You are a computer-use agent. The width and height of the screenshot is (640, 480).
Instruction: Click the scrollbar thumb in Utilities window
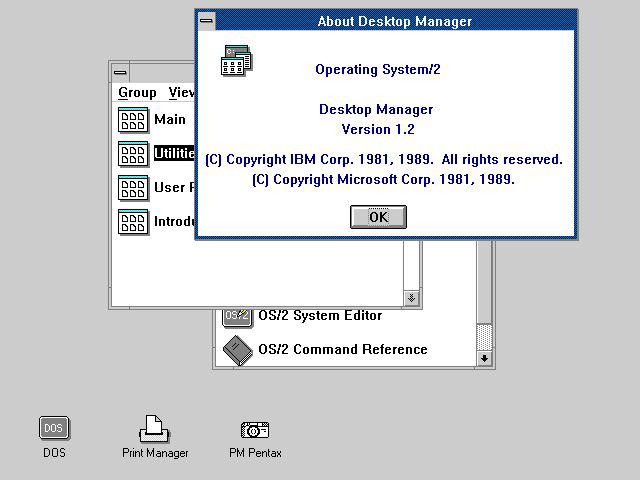click(x=484, y=337)
